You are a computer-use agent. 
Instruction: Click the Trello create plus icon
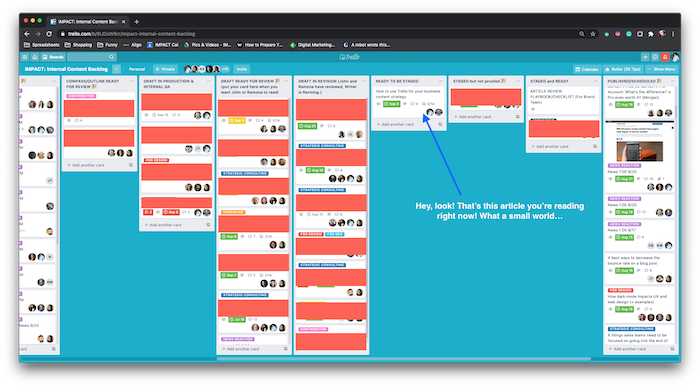tap(645, 57)
